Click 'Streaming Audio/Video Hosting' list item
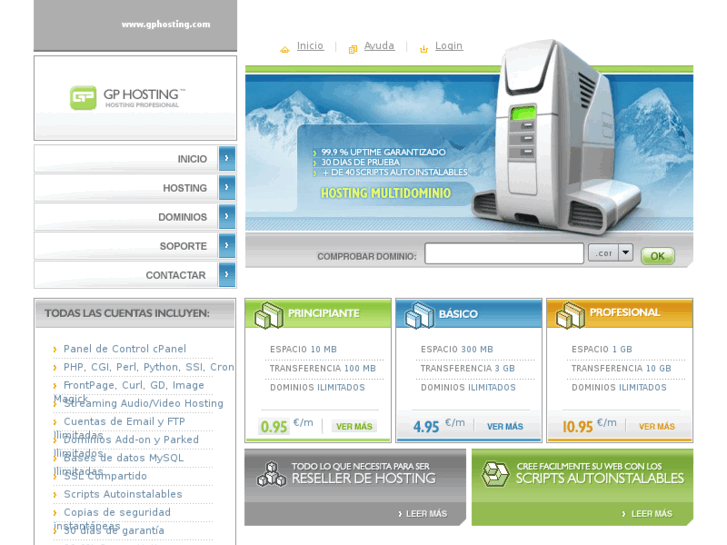727x545 pixels. 143,403
